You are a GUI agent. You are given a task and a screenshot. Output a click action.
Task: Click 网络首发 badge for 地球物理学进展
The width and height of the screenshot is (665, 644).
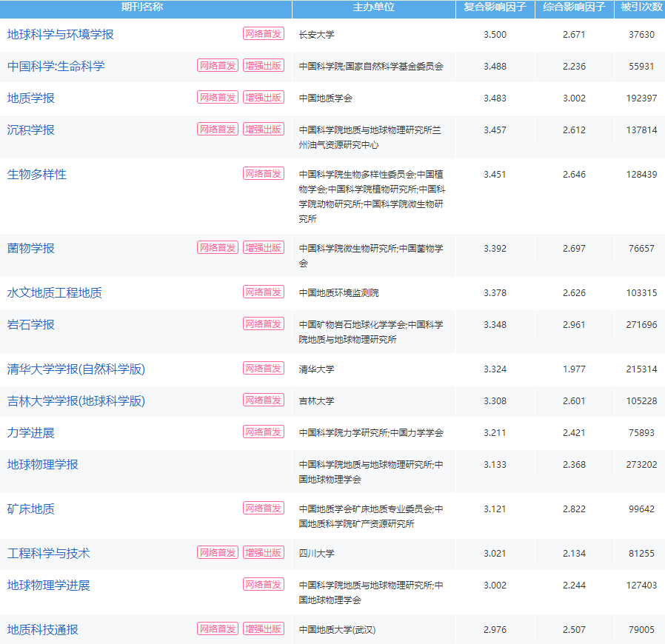coord(264,585)
